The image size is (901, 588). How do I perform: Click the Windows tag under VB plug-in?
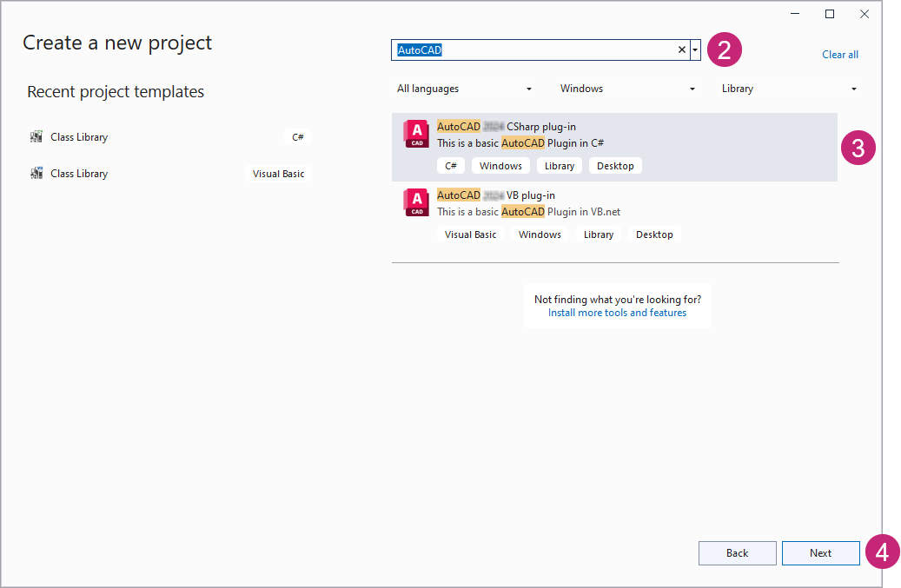coord(540,235)
